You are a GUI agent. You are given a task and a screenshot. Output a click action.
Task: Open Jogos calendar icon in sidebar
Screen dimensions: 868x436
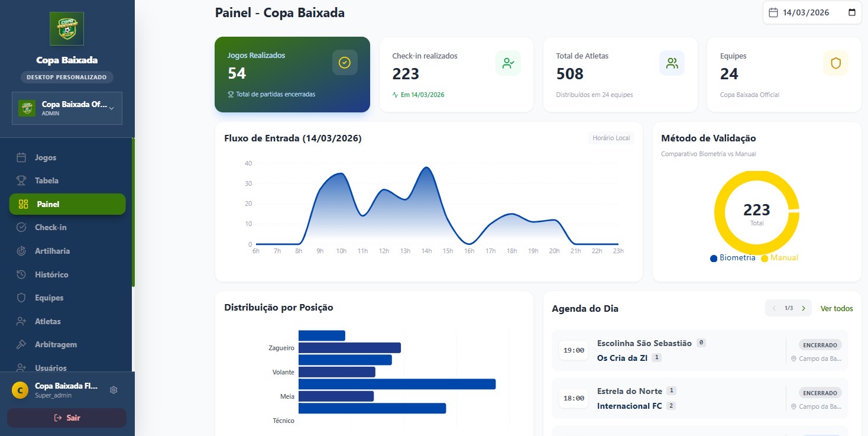pos(21,157)
